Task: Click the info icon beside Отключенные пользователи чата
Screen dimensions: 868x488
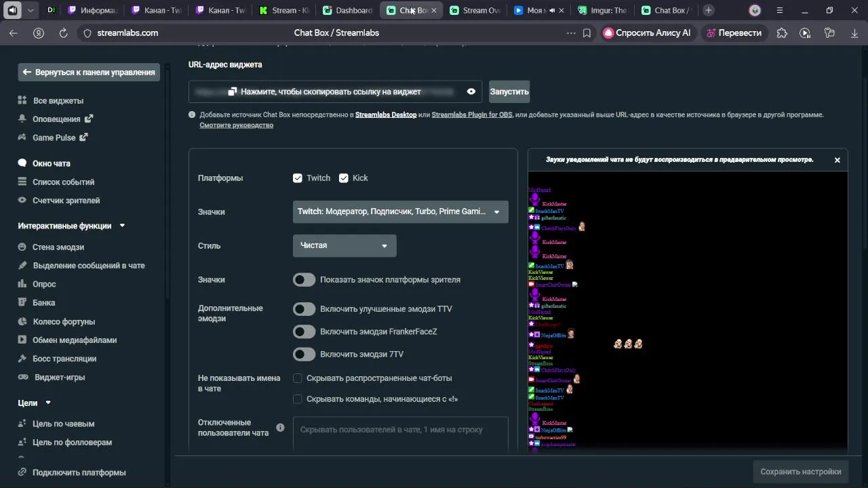Action: (x=280, y=428)
